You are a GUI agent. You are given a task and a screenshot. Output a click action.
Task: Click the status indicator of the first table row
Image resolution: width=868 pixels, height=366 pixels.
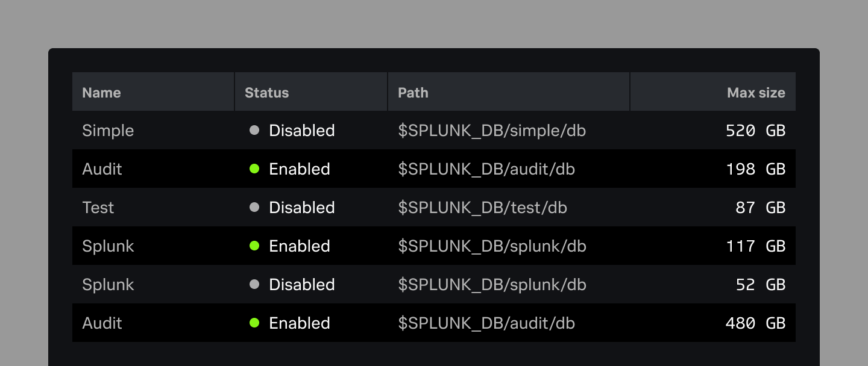coord(254,131)
